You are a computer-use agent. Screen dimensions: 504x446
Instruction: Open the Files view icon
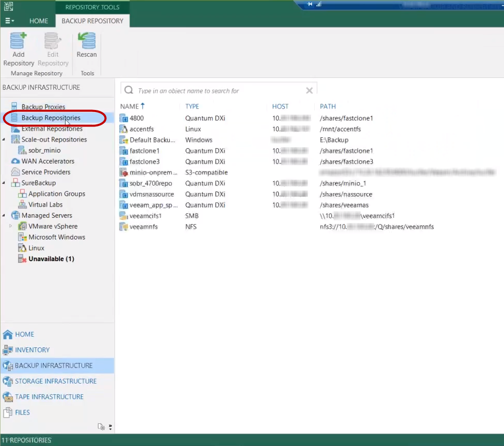pos(8,412)
